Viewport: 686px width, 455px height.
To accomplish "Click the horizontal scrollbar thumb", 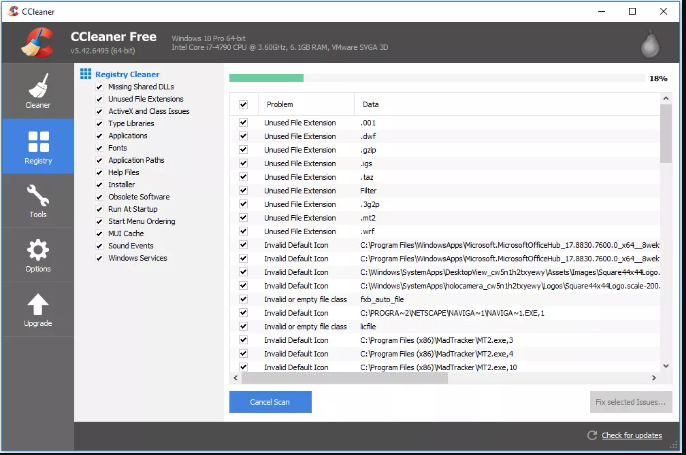I will tap(345, 378).
